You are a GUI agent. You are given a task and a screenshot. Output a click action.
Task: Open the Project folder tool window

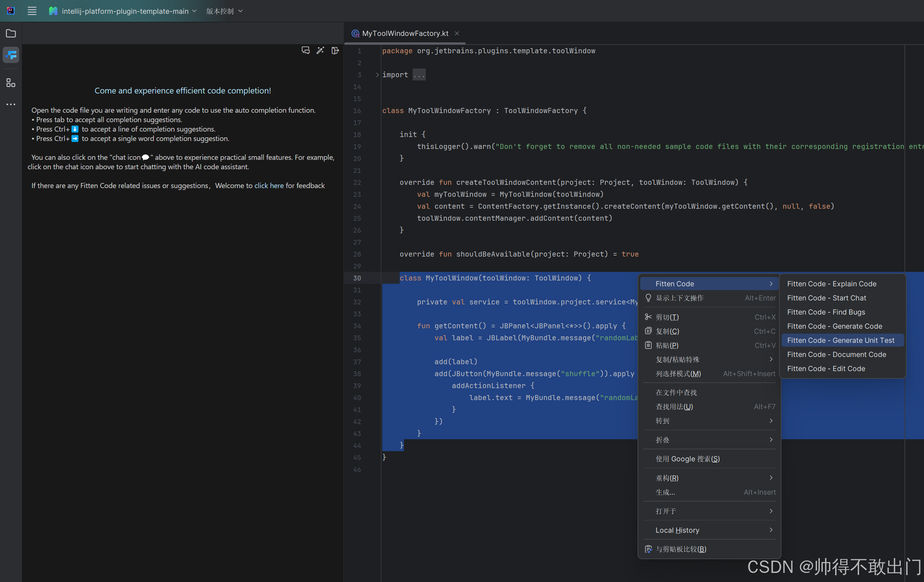tap(11, 33)
